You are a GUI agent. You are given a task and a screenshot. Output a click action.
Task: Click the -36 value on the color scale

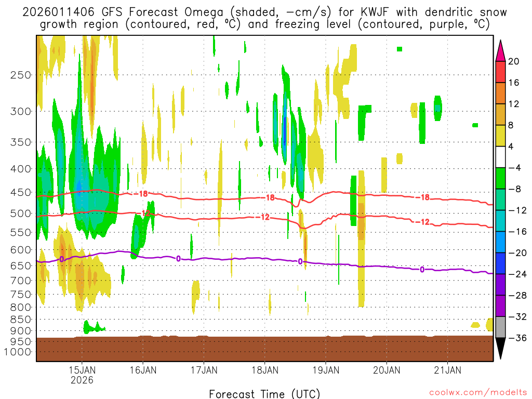pos(517,338)
